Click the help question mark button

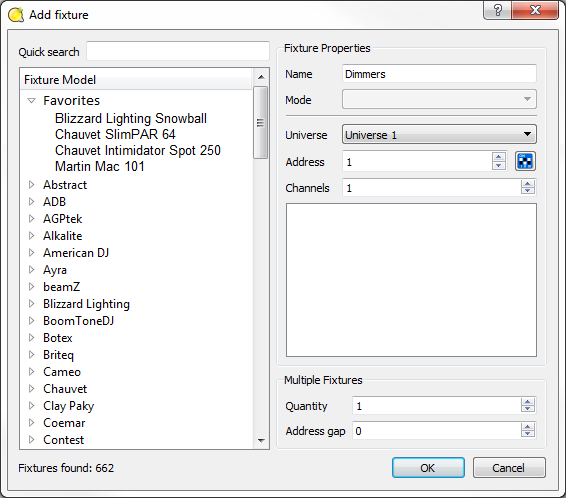(x=497, y=10)
